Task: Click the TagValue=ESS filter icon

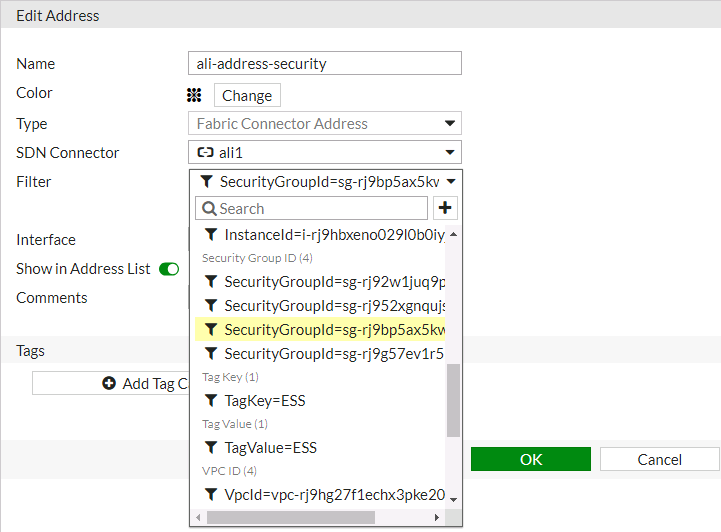Action: point(211,448)
